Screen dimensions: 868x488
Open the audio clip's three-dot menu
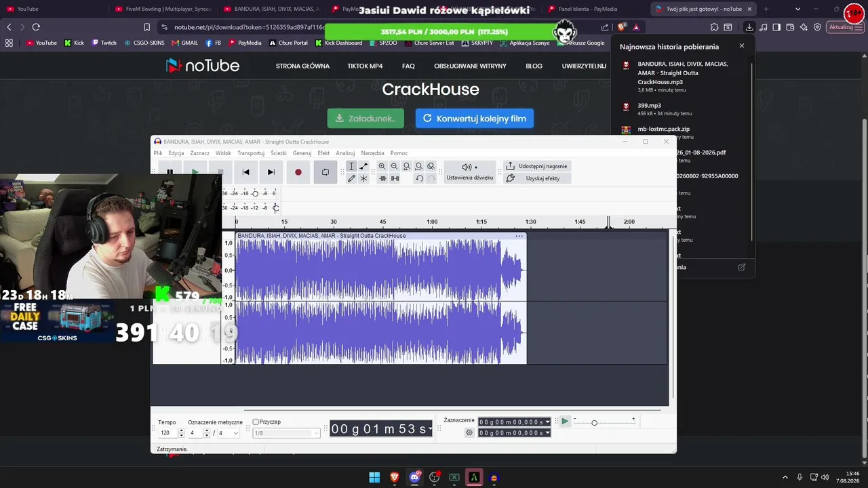pos(519,236)
